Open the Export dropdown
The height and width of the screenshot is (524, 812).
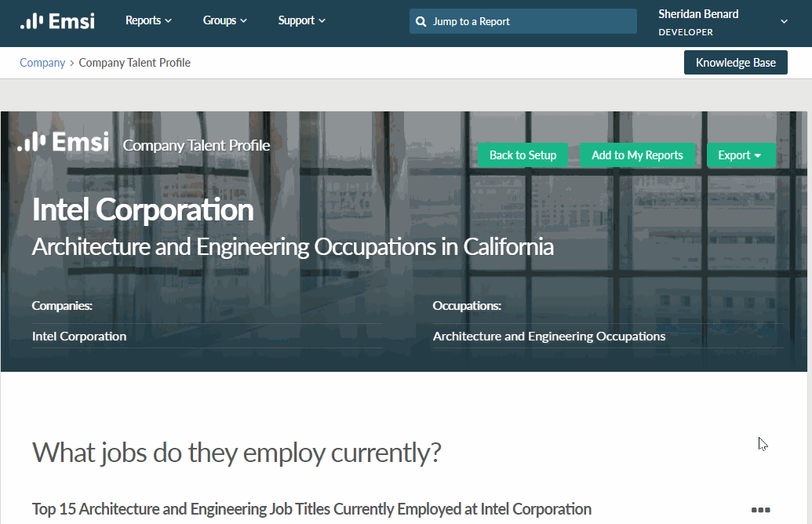coord(741,155)
